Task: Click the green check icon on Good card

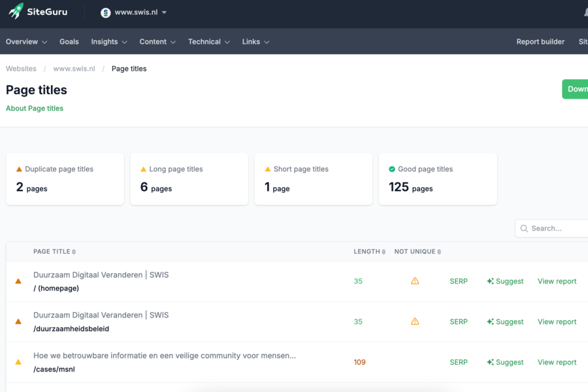Action: 392,169
